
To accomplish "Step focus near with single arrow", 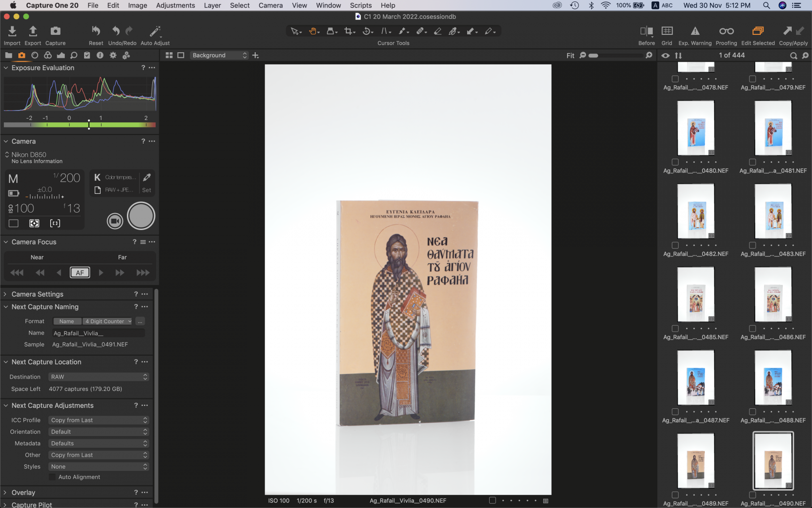I will (59, 273).
